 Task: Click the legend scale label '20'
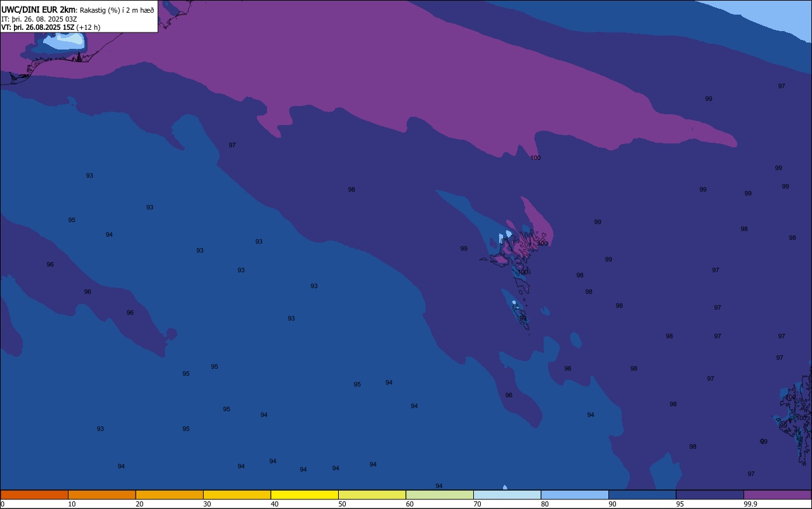point(140,504)
